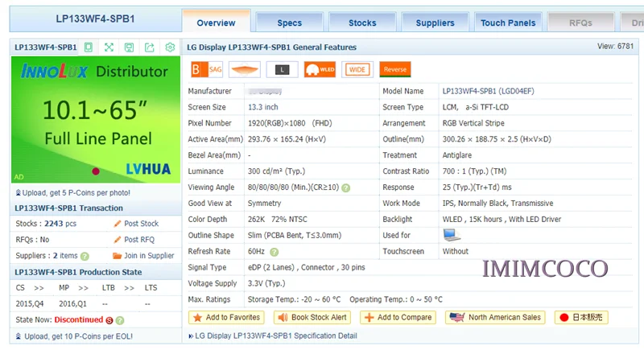Click the green help icon after Discontinued state
The height and width of the screenshot is (350, 644).
[120, 320]
